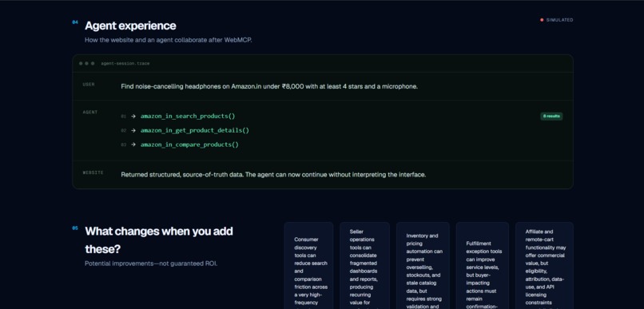Screen dimensions: 644x309
Task: Click the red dot next to SIMULATED
Action: [542, 20]
